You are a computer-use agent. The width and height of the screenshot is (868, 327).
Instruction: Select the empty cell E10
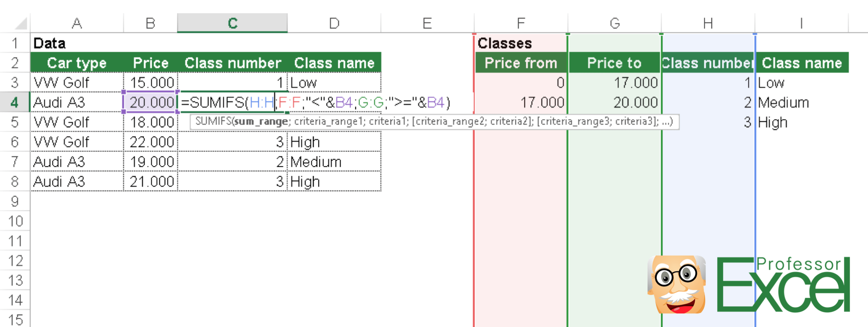click(427, 221)
